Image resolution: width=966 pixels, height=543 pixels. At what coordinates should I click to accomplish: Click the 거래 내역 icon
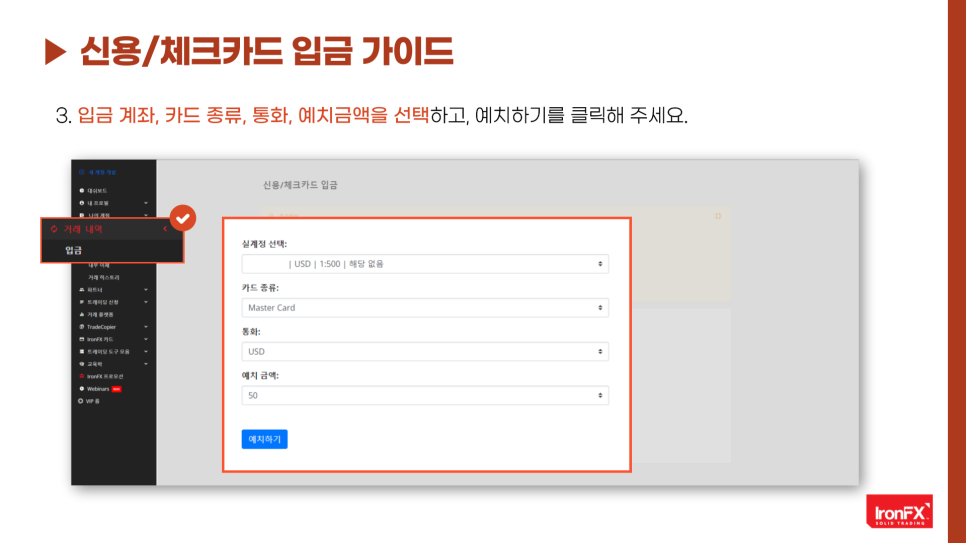54,229
